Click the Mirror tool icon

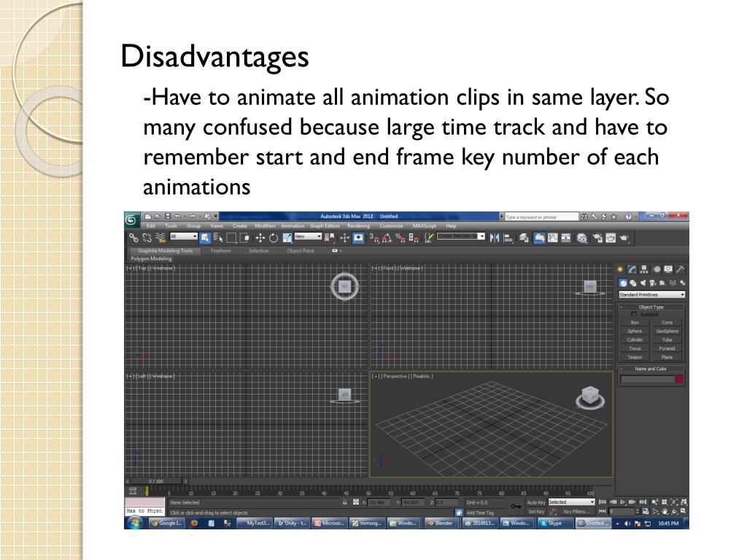pyautogui.click(x=495, y=237)
